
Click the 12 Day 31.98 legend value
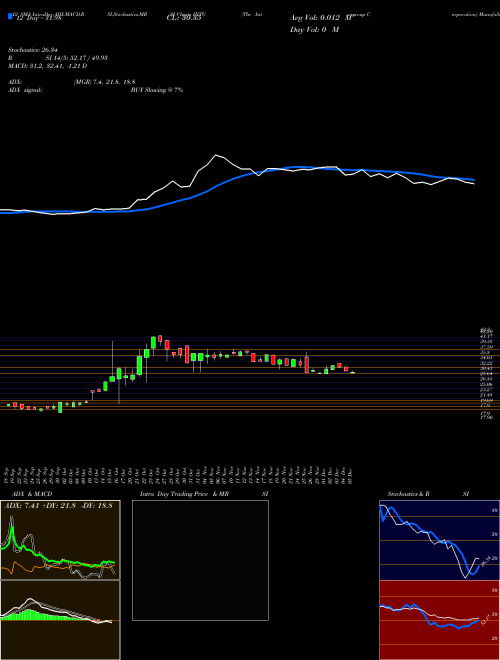tap(37, 17)
